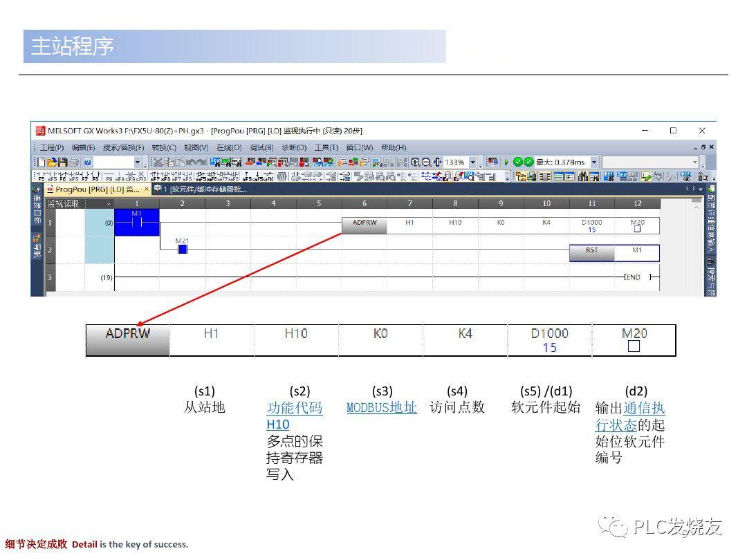Click the scan time status icon showing 0.378ms
The width and height of the screenshot is (747, 560).
pyautogui.click(x=560, y=163)
